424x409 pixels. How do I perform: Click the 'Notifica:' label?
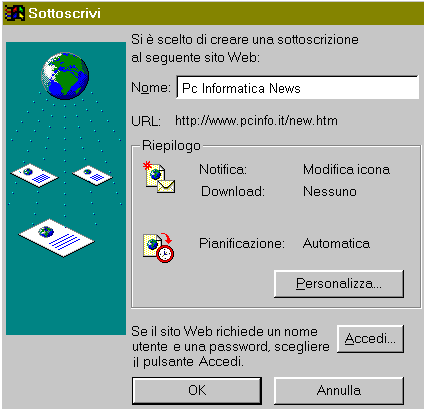coord(223,169)
